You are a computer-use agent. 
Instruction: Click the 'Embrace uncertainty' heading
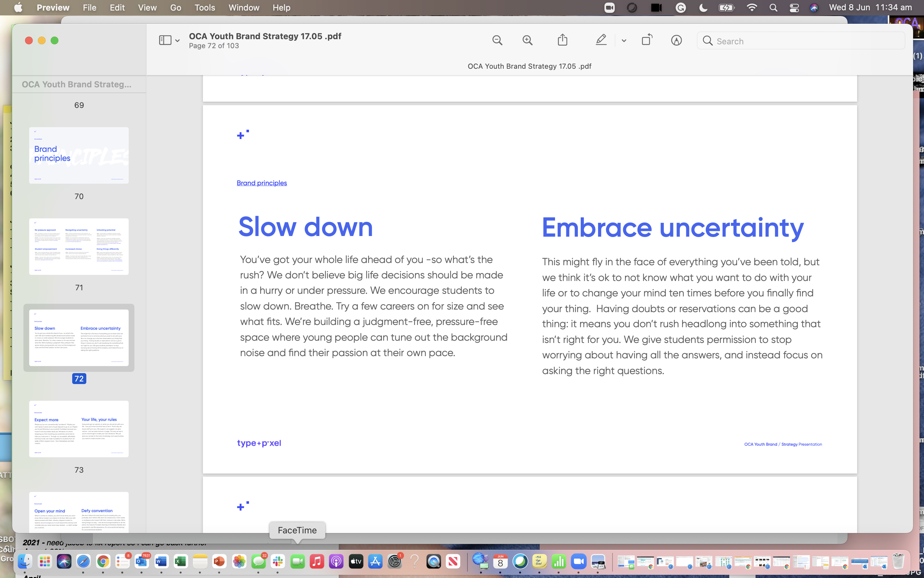tap(673, 228)
